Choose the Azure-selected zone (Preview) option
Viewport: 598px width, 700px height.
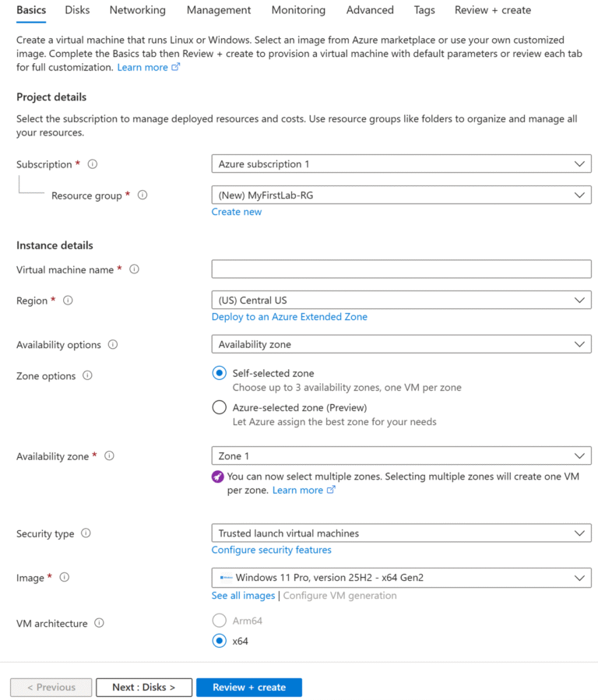pos(219,406)
